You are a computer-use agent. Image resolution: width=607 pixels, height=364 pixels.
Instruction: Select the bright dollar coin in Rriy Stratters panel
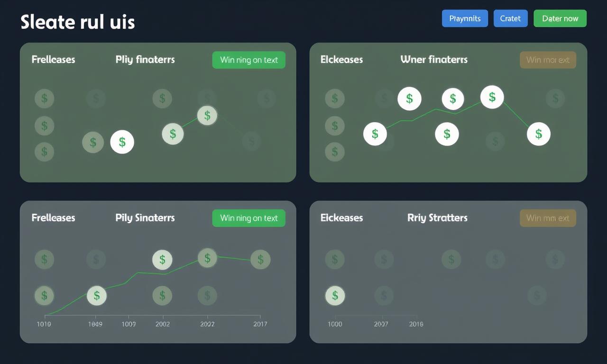(x=335, y=296)
